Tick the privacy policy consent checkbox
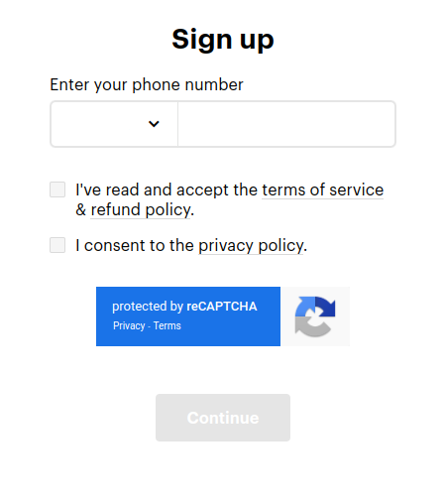 pos(57,245)
